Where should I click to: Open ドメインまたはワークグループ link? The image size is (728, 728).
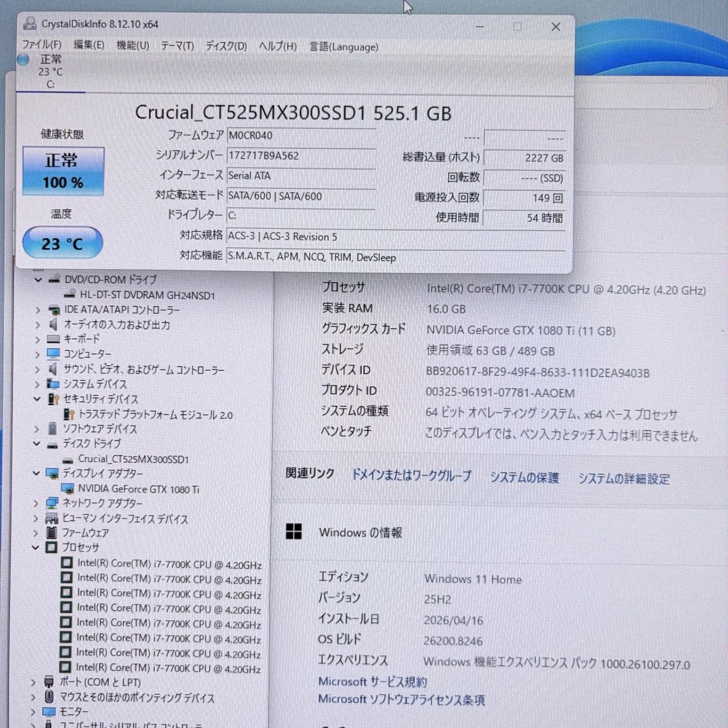pos(411,475)
